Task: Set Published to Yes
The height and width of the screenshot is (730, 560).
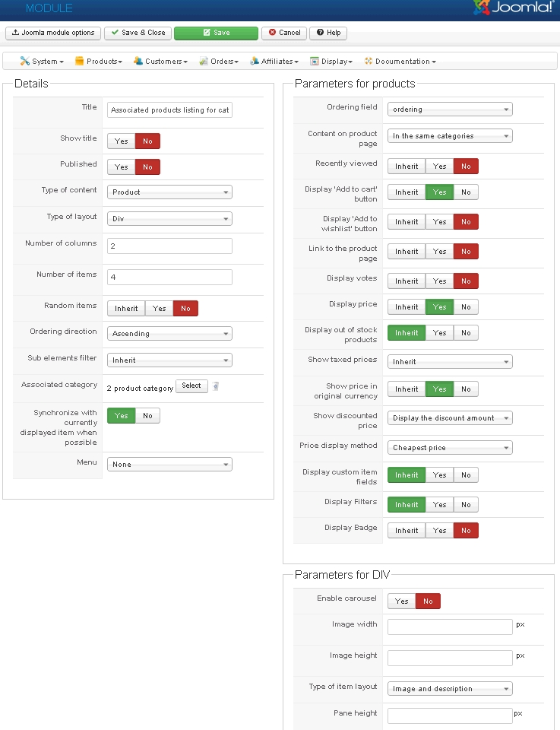Action: click(122, 167)
